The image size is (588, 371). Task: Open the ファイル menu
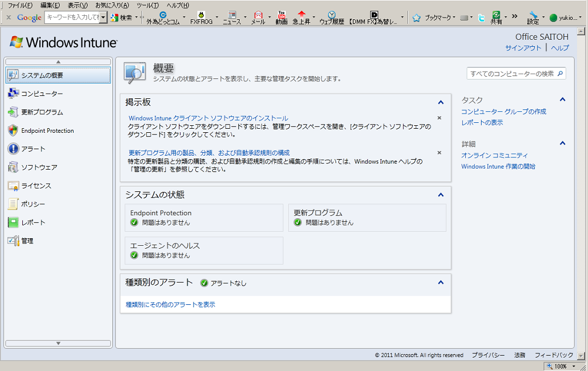19,5
